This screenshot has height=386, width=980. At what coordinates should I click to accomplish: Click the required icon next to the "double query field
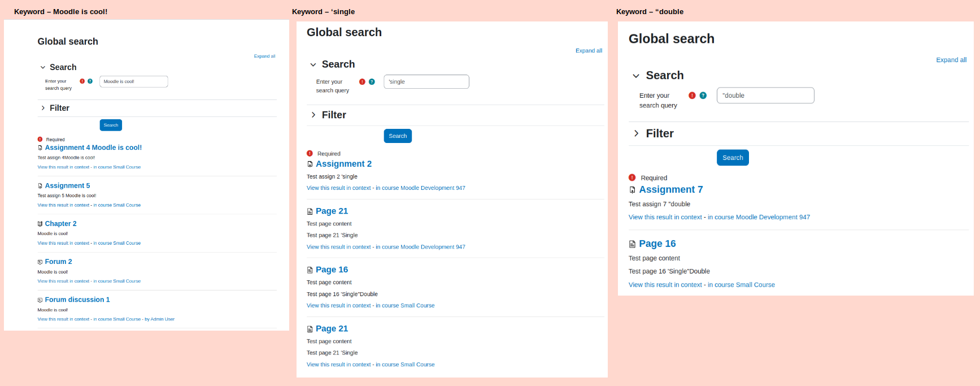point(692,96)
